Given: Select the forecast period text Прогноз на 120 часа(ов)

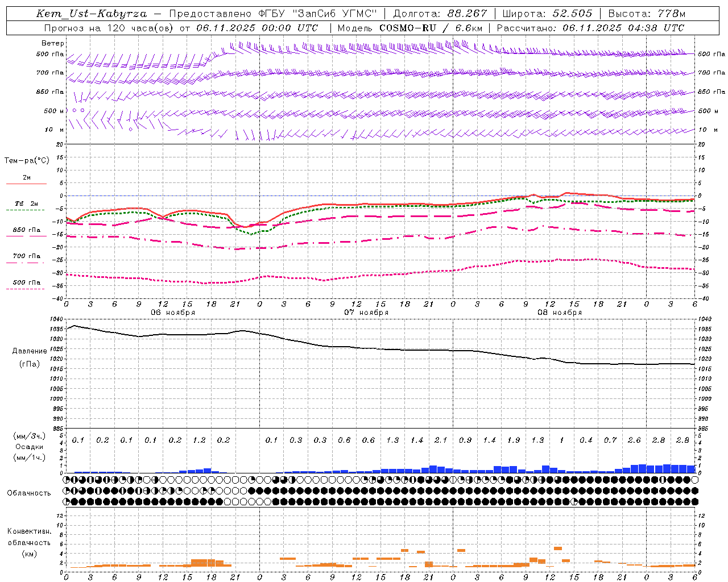Looking at the screenshot, I should pos(108,28).
